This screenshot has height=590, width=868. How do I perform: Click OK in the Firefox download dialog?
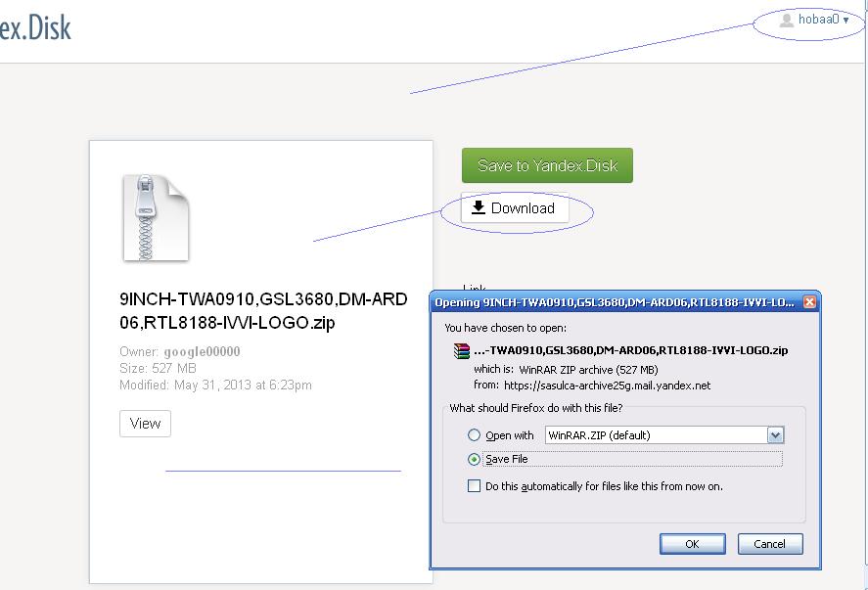click(x=692, y=544)
